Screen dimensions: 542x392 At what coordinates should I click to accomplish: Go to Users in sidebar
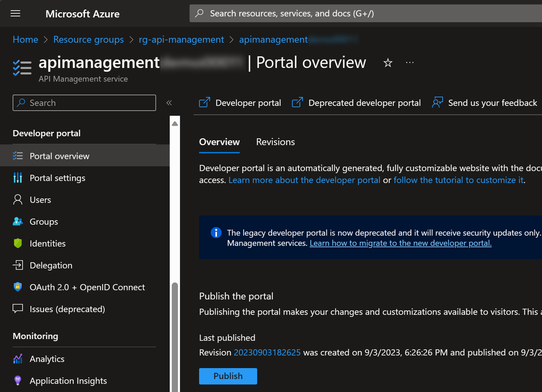[85, 199]
